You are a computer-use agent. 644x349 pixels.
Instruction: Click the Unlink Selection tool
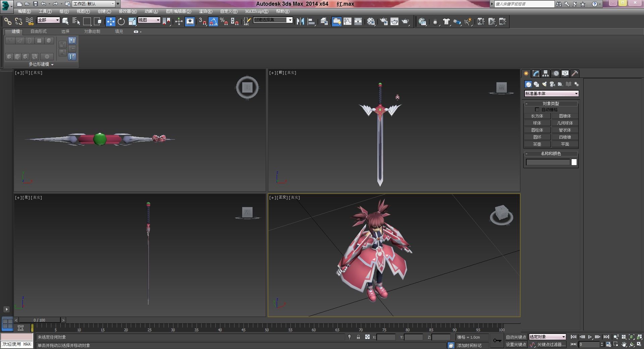point(18,21)
